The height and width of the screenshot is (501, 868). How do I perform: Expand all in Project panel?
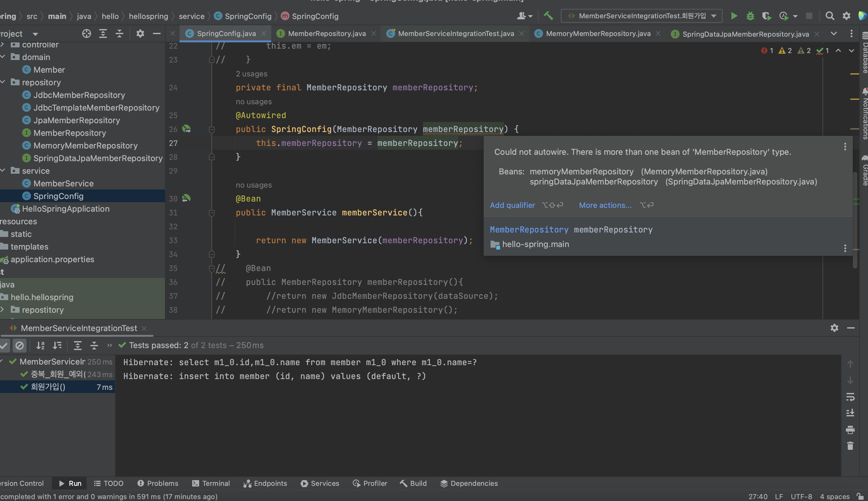coord(103,33)
